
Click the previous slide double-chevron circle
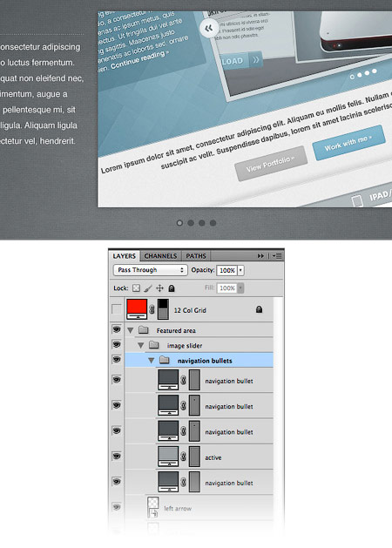tap(209, 28)
